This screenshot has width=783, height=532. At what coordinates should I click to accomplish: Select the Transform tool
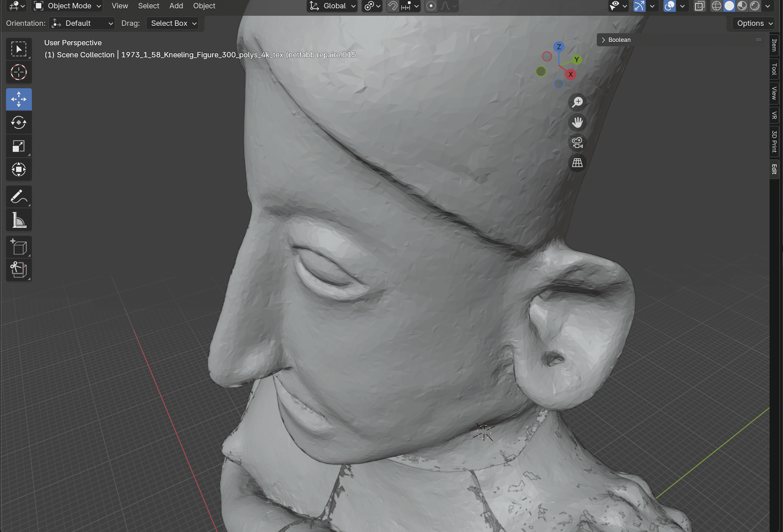[x=18, y=169]
